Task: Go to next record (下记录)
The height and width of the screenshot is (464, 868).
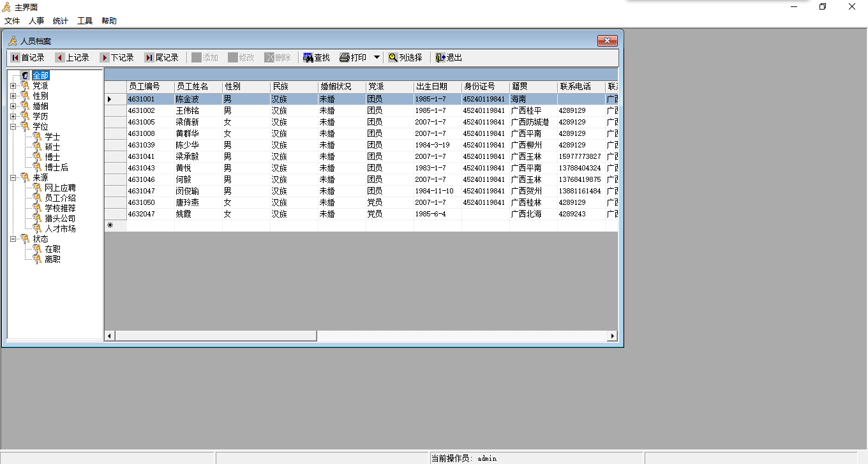Action: 117,57
